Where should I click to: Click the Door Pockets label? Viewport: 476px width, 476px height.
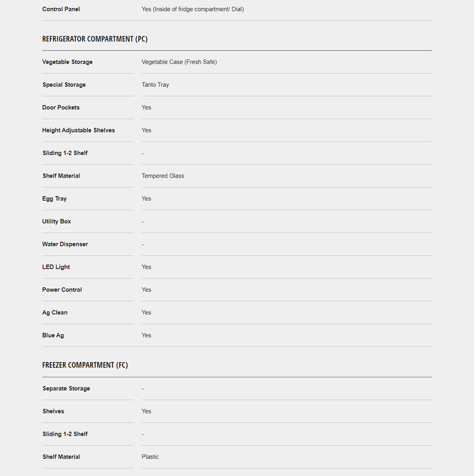click(x=61, y=108)
